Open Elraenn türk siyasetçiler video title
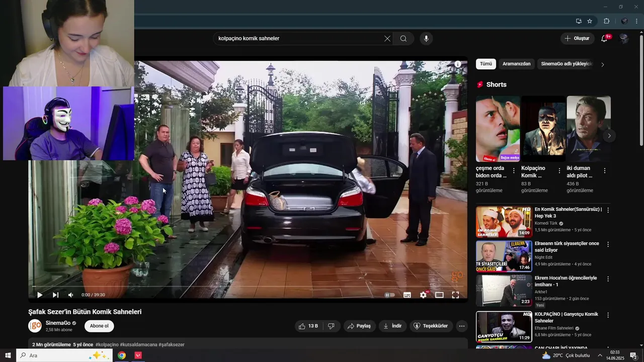This screenshot has width=644, height=362. [567, 247]
